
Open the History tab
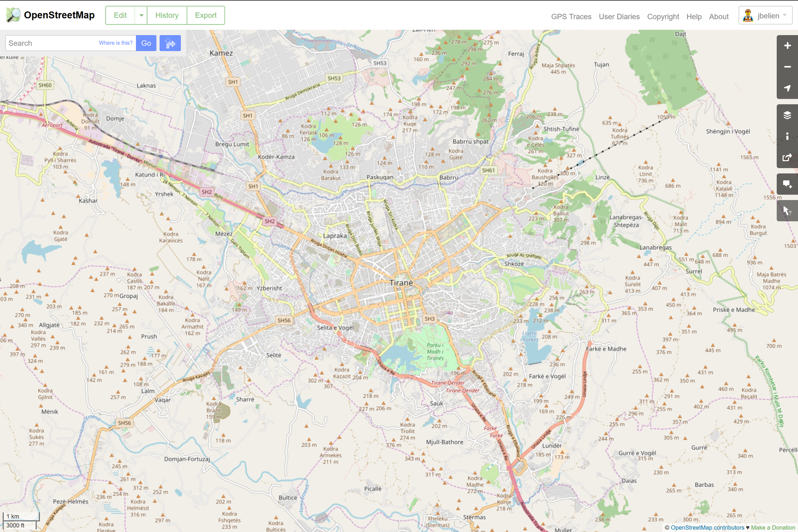(x=167, y=15)
